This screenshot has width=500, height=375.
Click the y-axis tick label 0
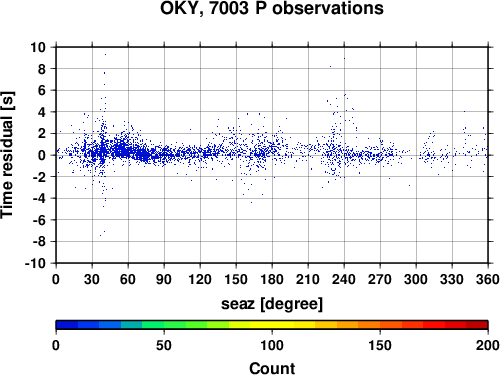click(42, 155)
